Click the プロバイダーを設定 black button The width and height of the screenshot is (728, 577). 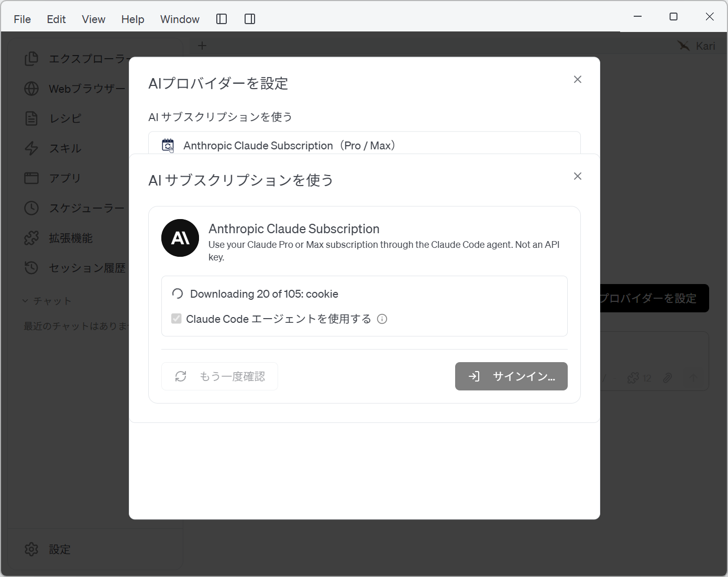click(x=655, y=298)
